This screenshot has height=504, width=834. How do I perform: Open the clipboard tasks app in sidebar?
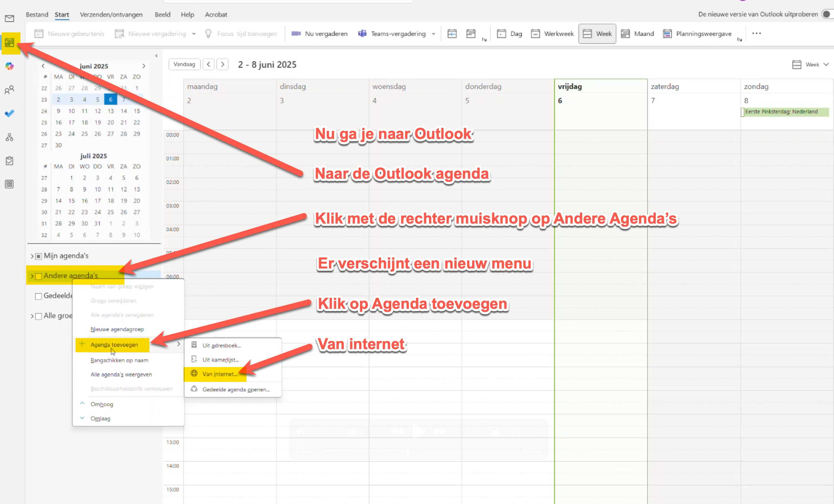pos(9,161)
